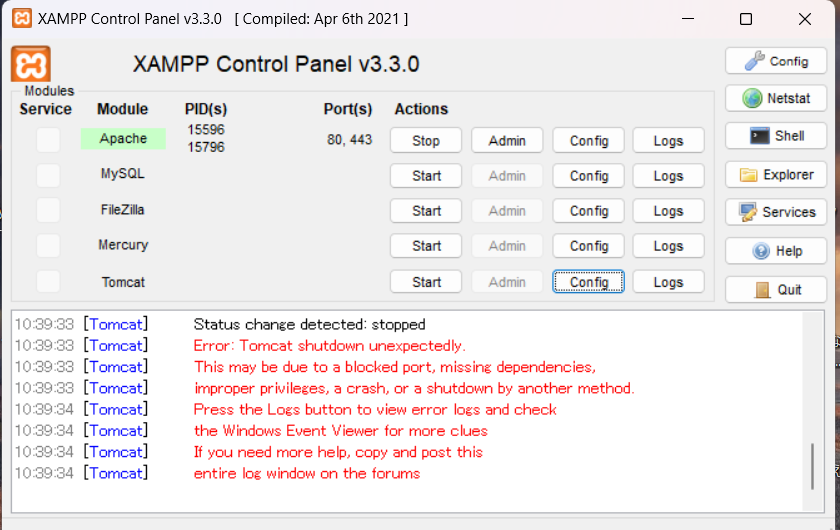Toggle the Mercury service checkbox
840x530 pixels.
click(x=48, y=245)
